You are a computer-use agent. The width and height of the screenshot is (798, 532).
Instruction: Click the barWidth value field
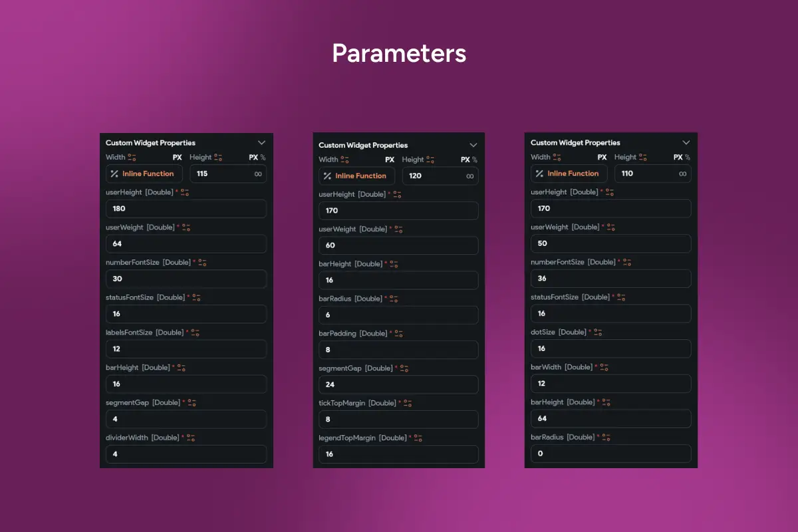pyautogui.click(x=610, y=384)
